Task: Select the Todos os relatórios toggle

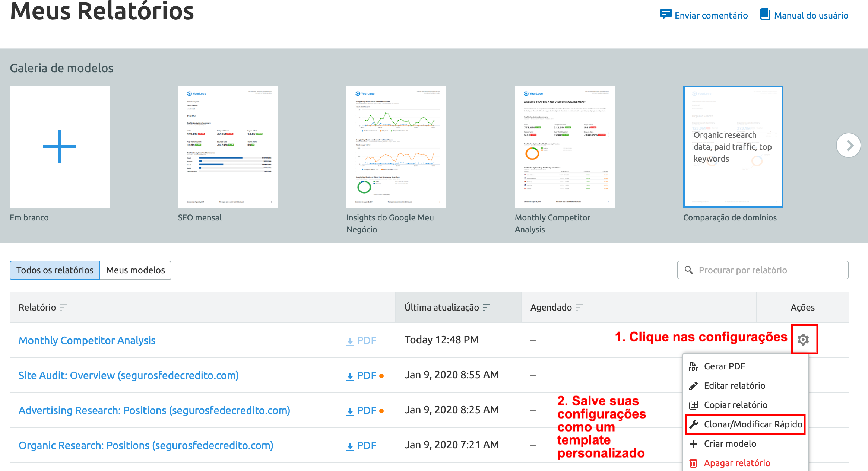Action: point(55,270)
